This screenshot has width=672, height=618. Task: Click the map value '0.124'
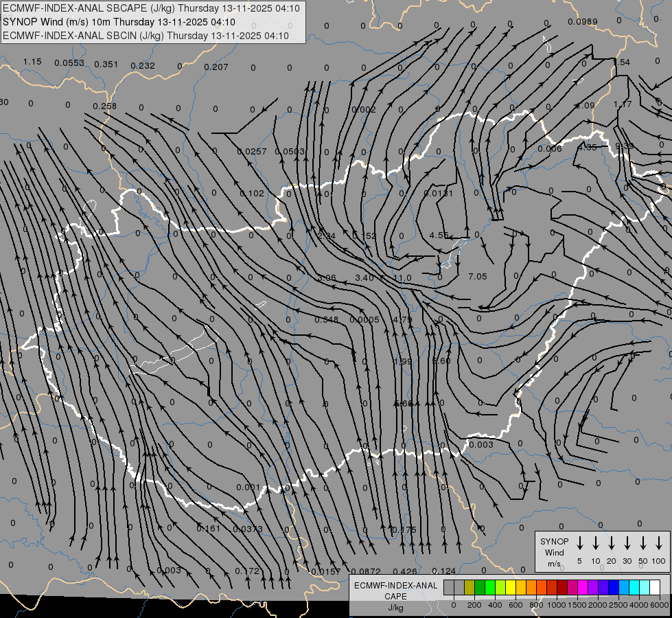[443, 571]
